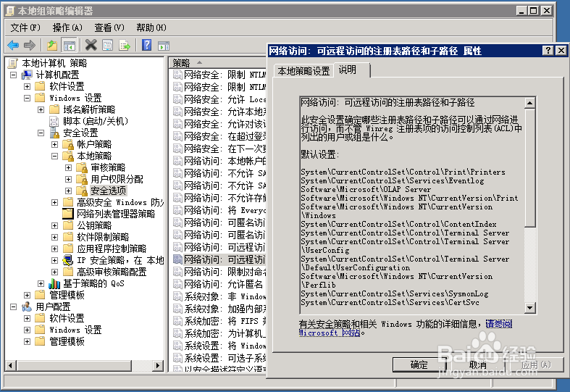Click policy icon for 网络安全: 允许 Loca row
This screenshot has height=392, width=570.
click(177, 99)
